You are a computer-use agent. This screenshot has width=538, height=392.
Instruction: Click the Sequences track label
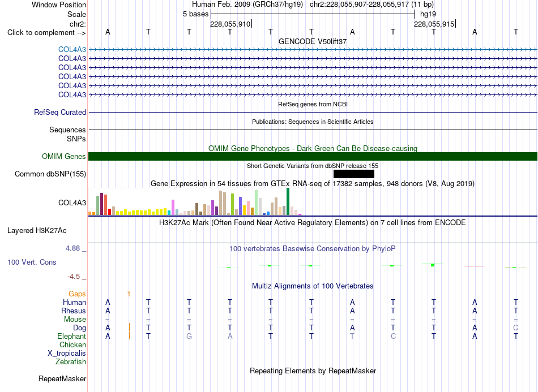click(x=67, y=130)
